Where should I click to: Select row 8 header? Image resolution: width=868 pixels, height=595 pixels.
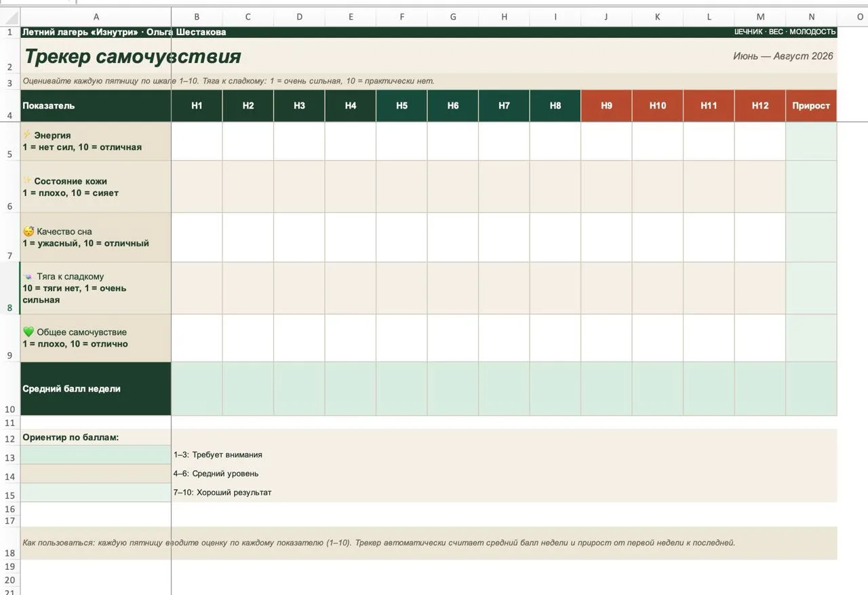(9, 288)
